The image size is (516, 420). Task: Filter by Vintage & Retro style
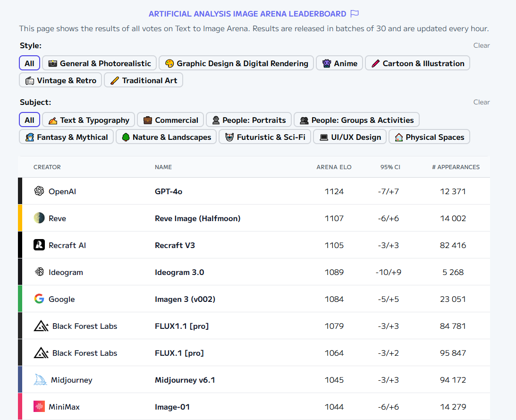coord(60,80)
